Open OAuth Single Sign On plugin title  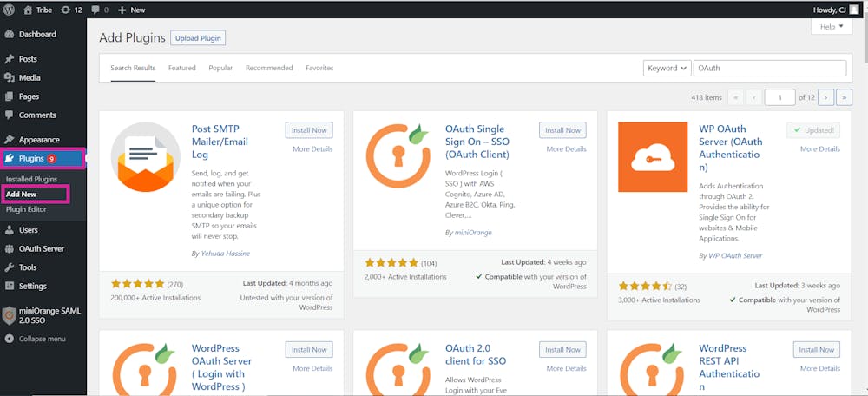[477, 142]
